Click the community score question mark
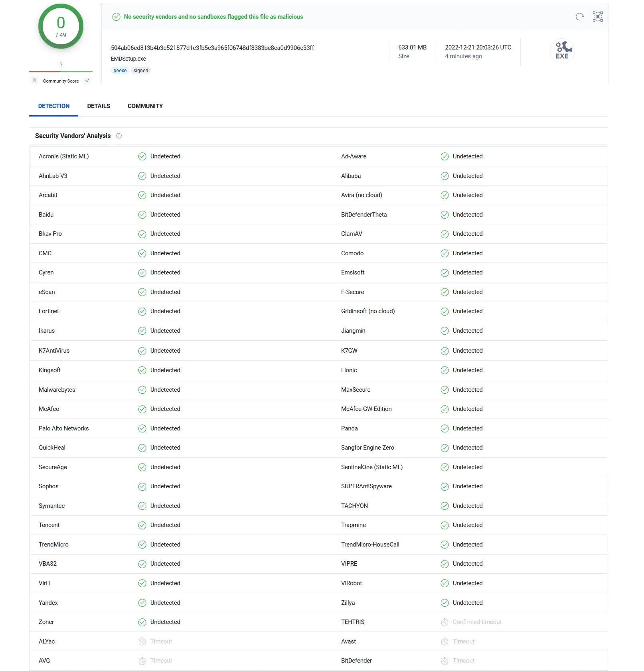Image resolution: width=644 pixels, height=671 pixels. pos(61,65)
